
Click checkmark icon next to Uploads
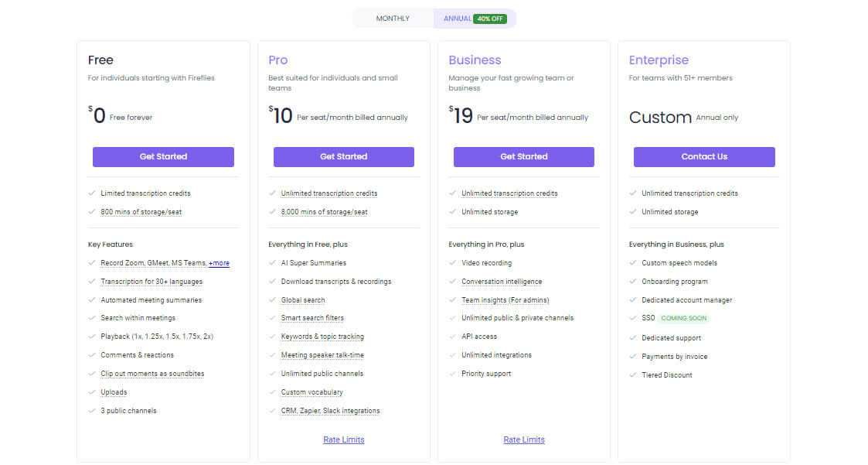coord(92,392)
